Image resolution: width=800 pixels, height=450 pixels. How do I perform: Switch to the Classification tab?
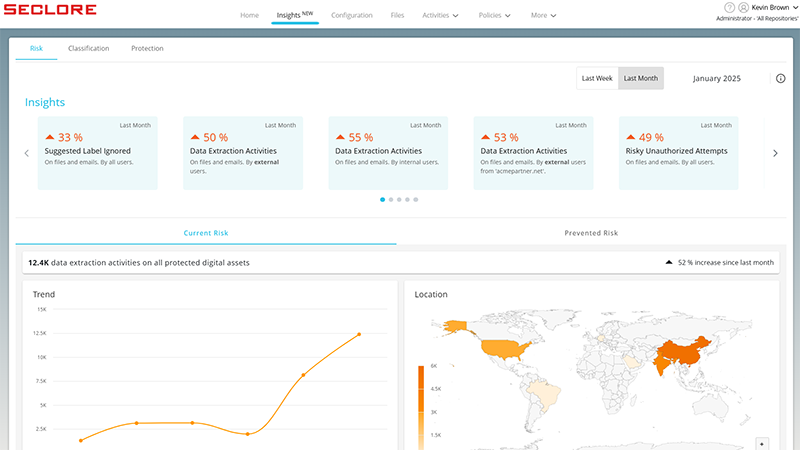[x=89, y=48]
